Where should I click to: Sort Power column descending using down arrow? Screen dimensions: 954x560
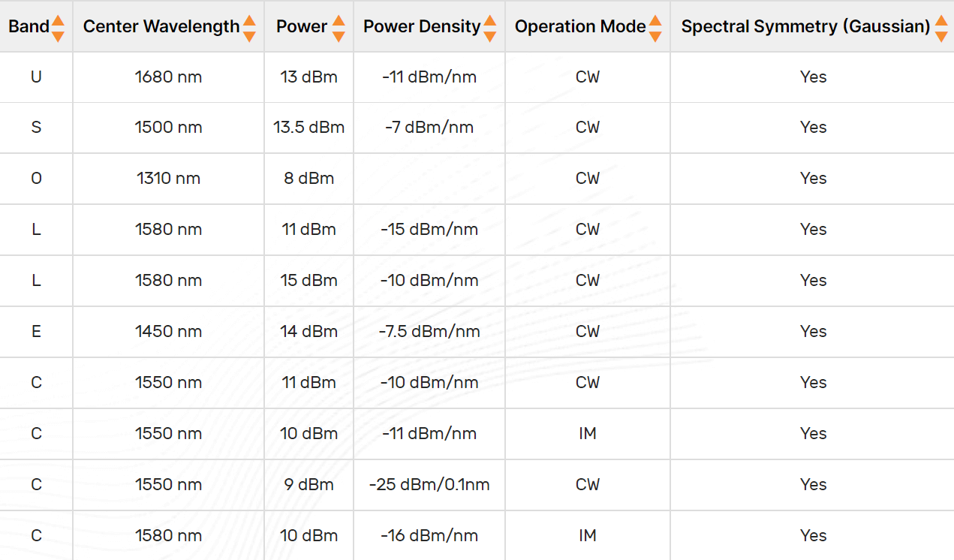[x=339, y=35]
